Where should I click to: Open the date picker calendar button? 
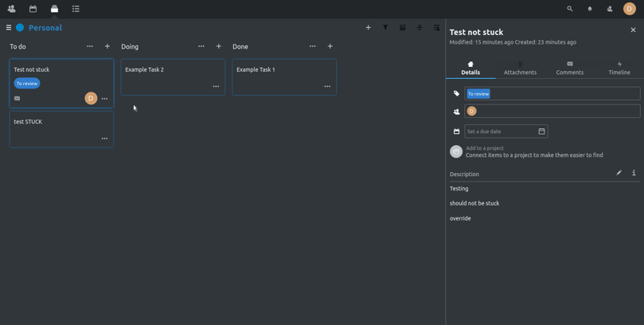click(542, 131)
